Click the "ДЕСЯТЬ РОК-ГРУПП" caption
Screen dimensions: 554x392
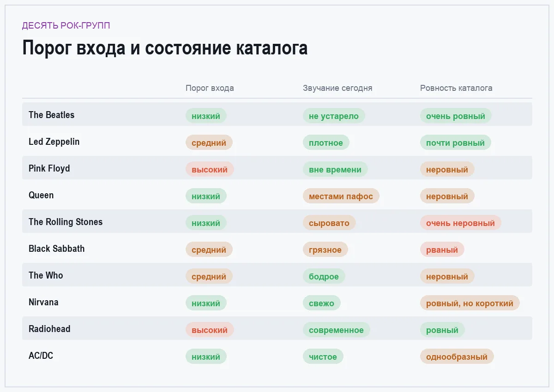coord(66,25)
